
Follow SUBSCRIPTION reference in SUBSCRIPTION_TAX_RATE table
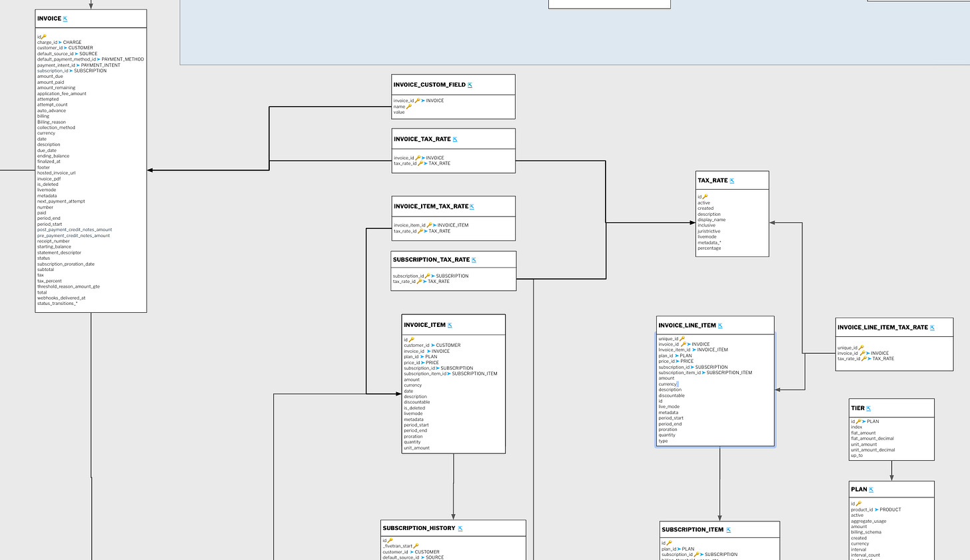(x=452, y=276)
